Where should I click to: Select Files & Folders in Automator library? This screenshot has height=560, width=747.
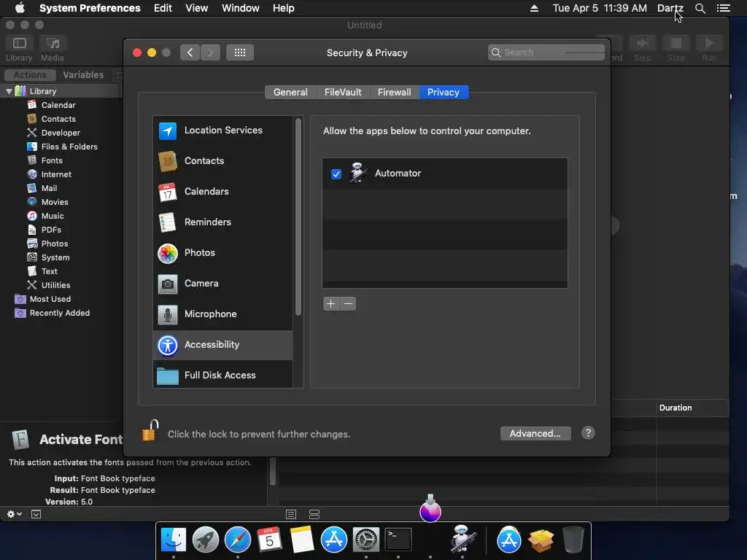tap(69, 147)
